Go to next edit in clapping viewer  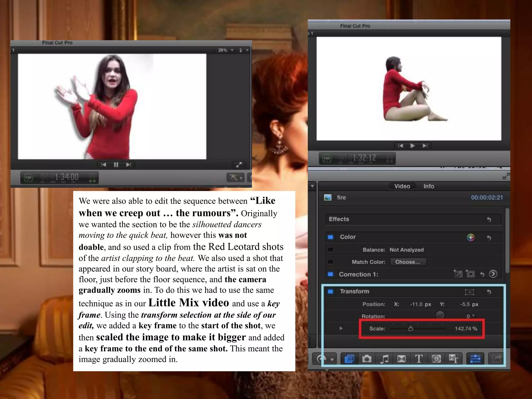pyautogui.click(x=128, y=165)
